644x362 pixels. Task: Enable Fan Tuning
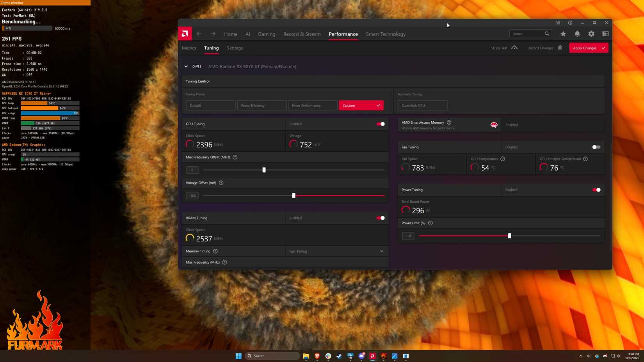click(x=595, y=147)
